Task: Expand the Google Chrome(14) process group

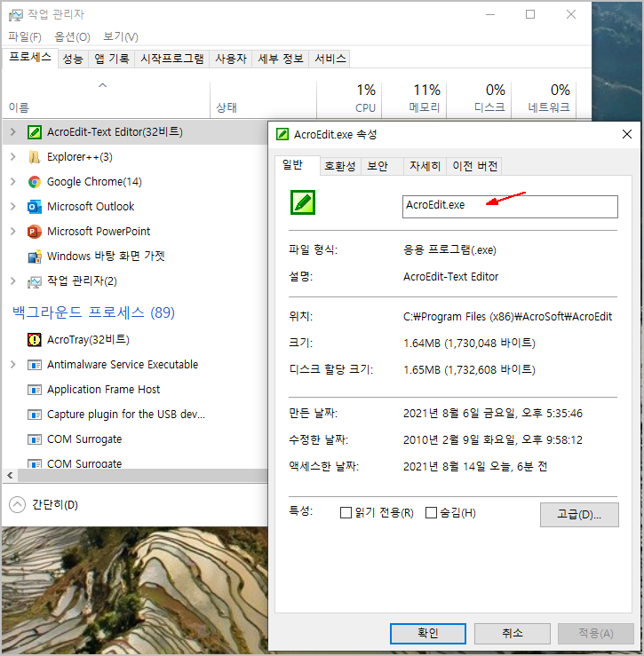Action: (13, 182)
